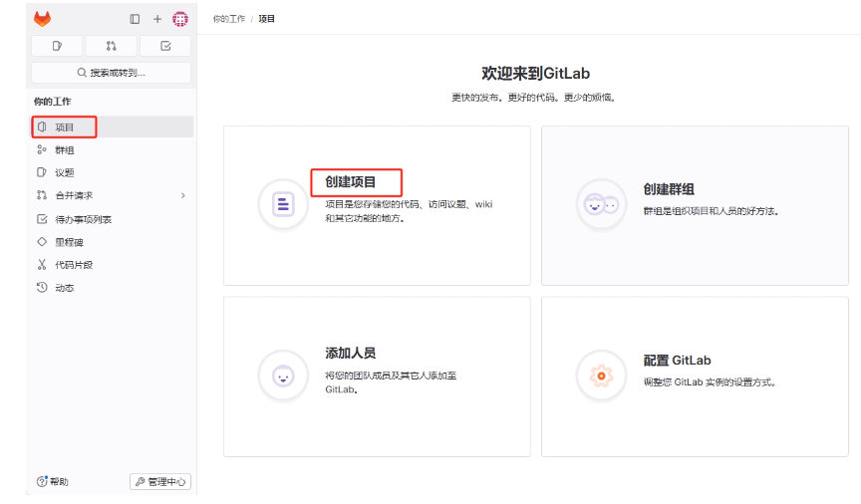
Task: Click 项目 breadcrumb item
Action: 266,19
